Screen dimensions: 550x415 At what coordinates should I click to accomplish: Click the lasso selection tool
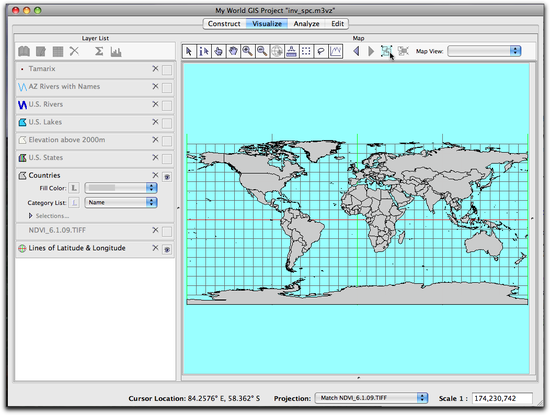coord(321,52)
